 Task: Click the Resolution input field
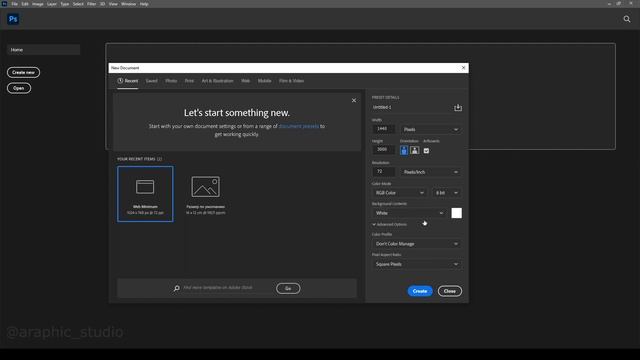(x=383, y=172)
